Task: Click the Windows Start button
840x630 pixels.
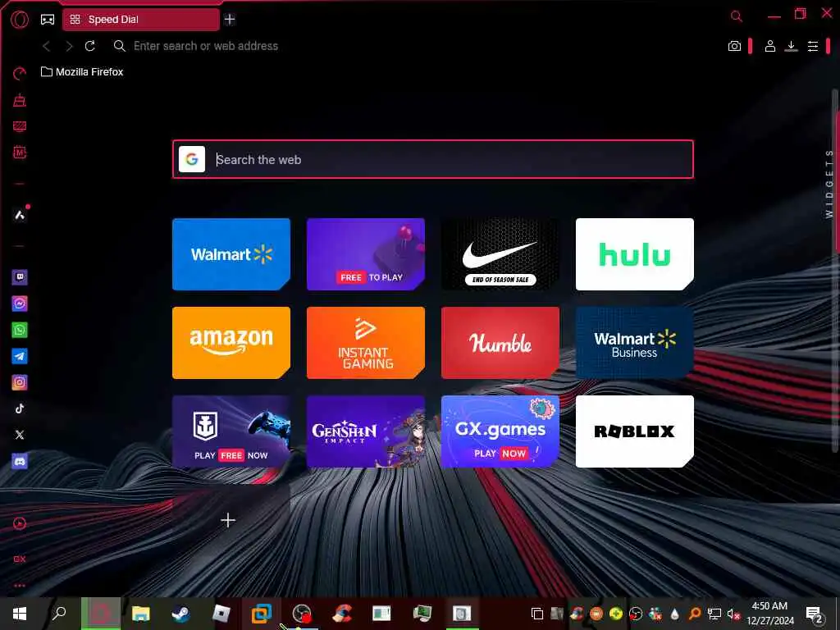Action: 20,614
